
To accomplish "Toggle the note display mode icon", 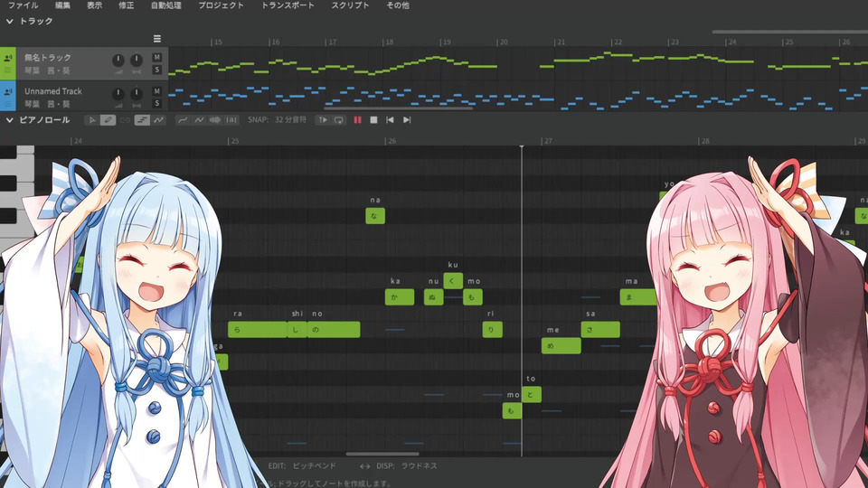I will (142, 120).
